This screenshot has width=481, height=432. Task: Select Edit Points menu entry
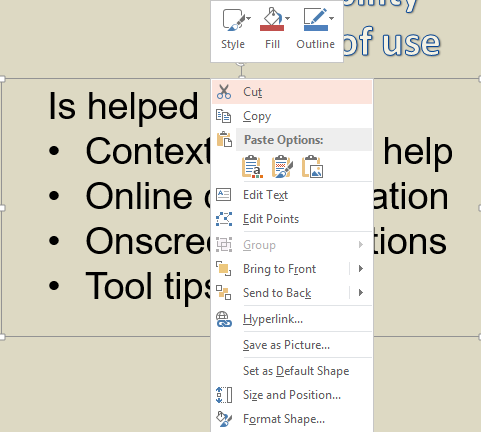tap(292, 219)
